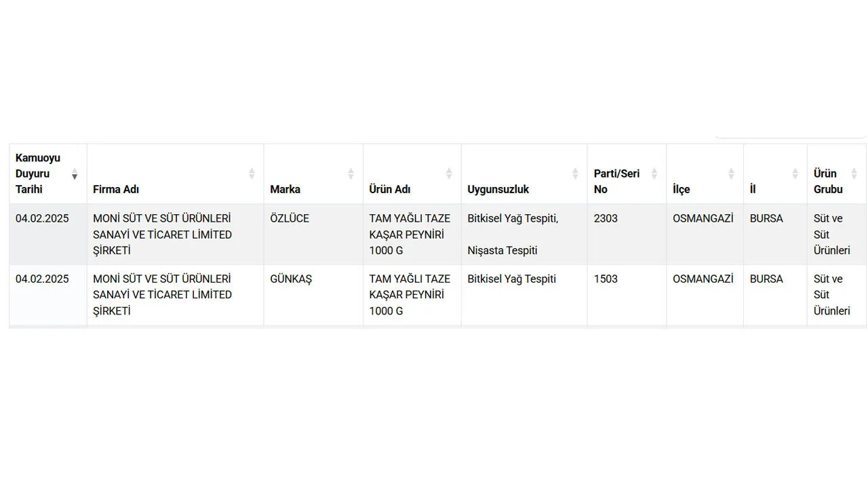Screen dimensions: 868x488
Task: Click sort arrows in İl column
Action: pyautogui.click(x=795, y=174)
